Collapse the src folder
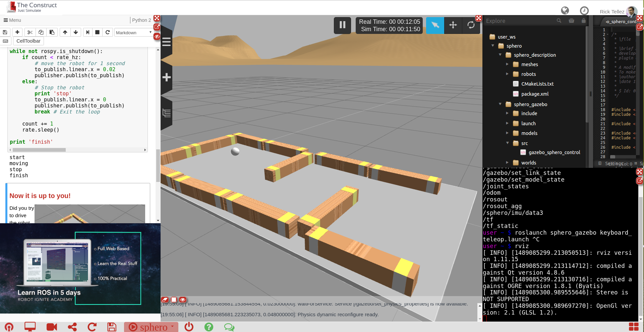The image size is (644, 332). pyautogui.click(x=507, y=143)
